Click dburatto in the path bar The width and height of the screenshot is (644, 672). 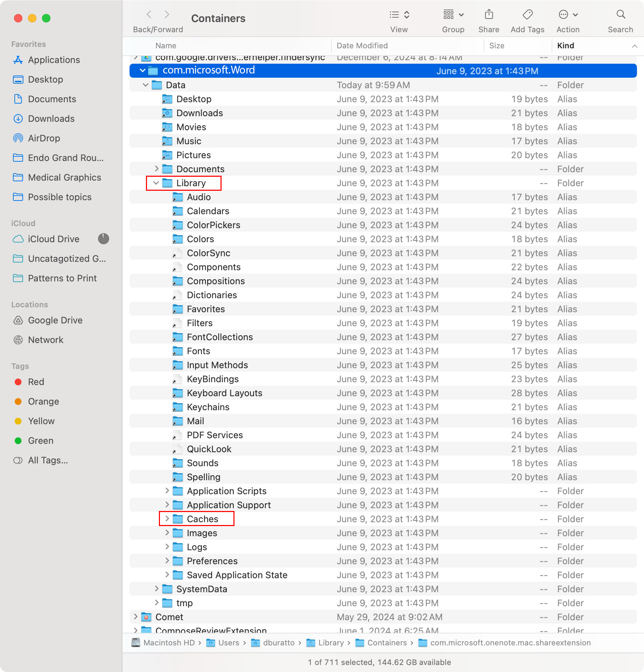pos(279,643)
